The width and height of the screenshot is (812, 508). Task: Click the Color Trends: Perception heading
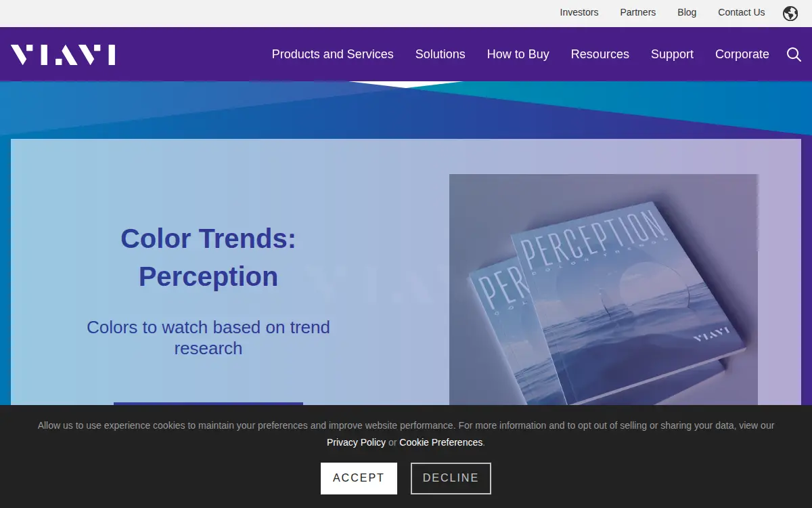click(x=208, y=257)
